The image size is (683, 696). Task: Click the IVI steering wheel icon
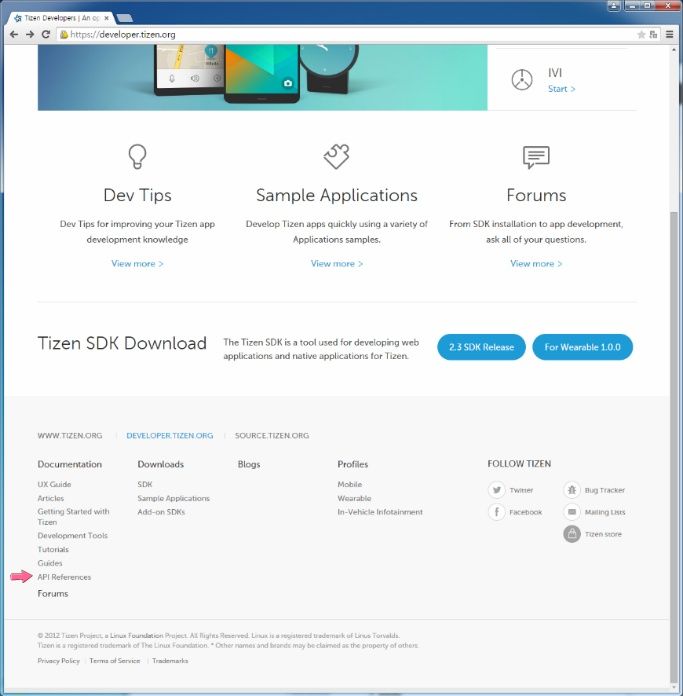(522, 80)
